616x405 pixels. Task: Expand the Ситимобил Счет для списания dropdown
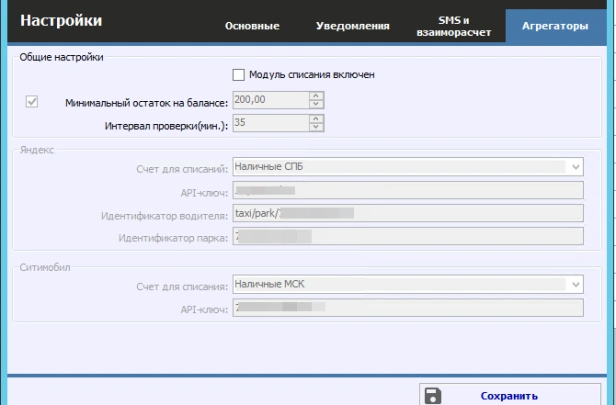pyautogui.click(x=576, y=285)
